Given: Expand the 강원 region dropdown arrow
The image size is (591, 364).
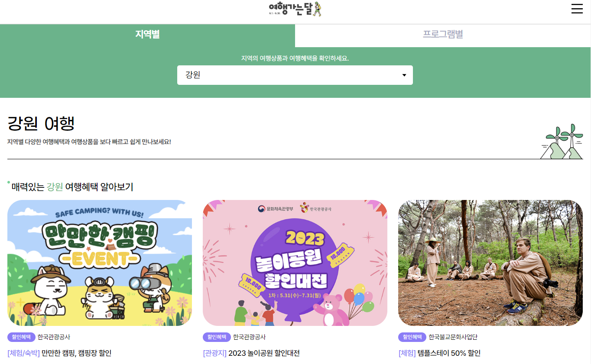Looking at the screenshot, I should (404, 75).
